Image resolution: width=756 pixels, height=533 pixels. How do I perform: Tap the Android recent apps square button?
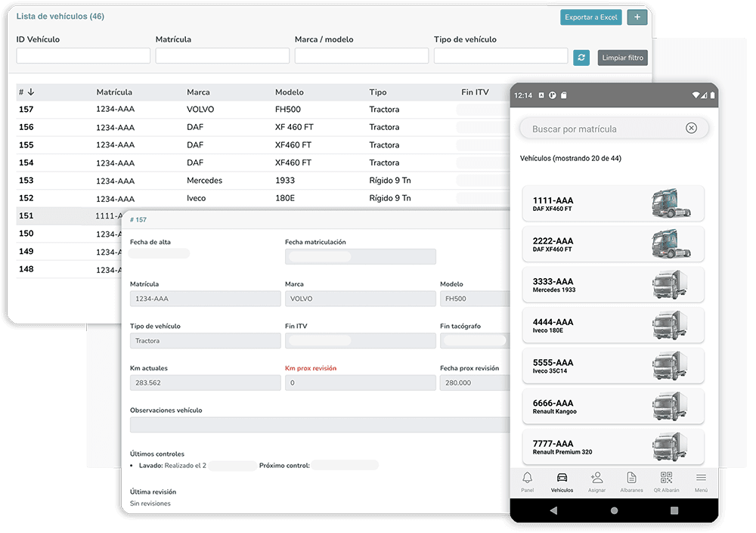tap(674, 510)
